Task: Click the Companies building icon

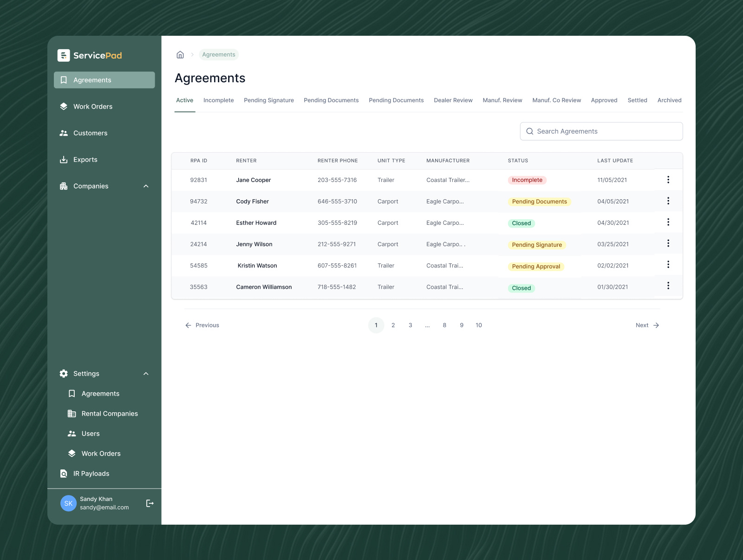Action: [64, 186]
